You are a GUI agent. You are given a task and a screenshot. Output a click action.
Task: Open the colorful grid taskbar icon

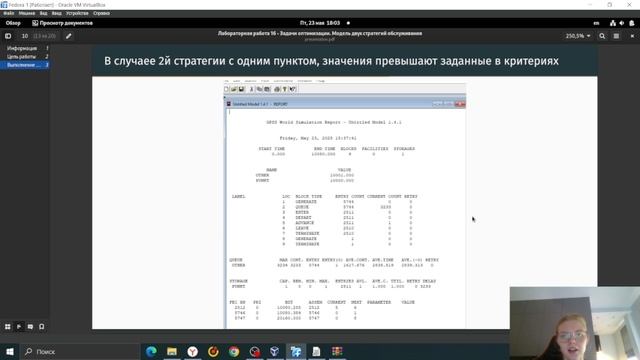pyautogui.click(x=337, y=351)
